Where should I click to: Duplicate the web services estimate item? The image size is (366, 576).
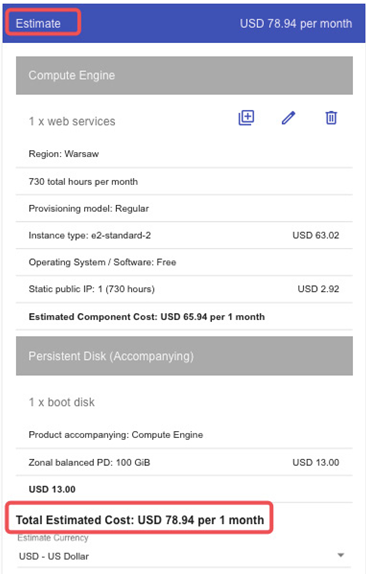click(246, 118)
